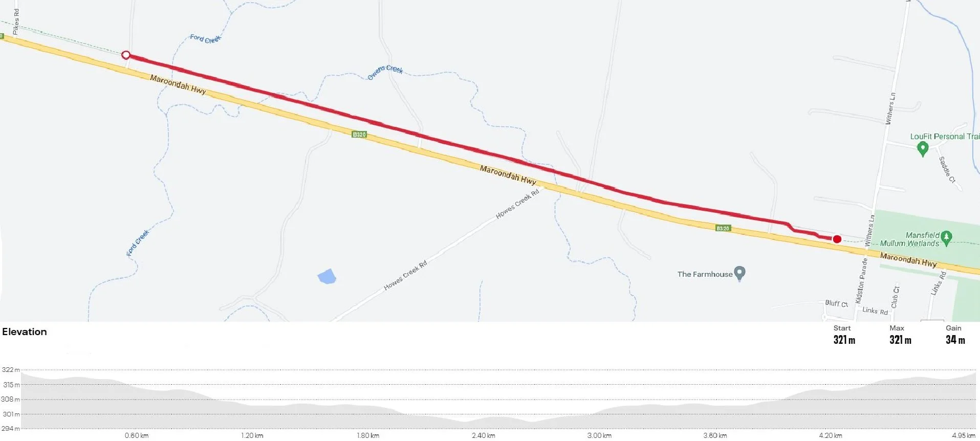Click the Max 321 m statistic

[900, 335]
